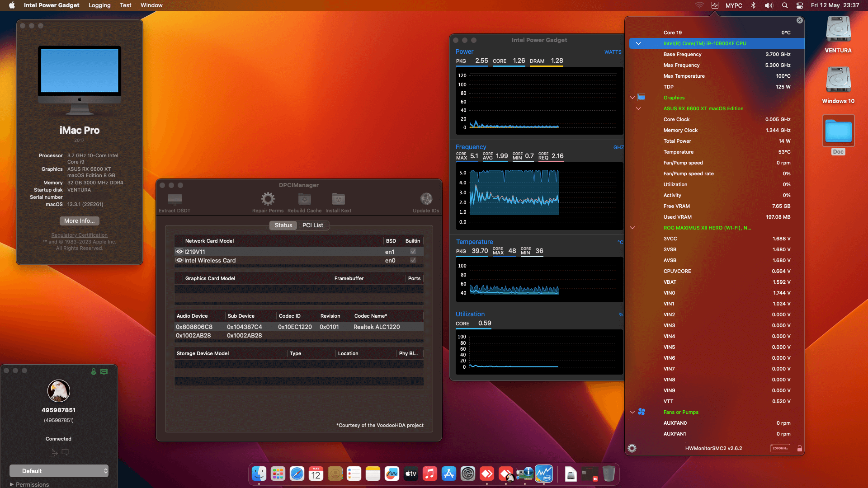
Task: Select the Status tab in DPCIManager
Action: 283,225
